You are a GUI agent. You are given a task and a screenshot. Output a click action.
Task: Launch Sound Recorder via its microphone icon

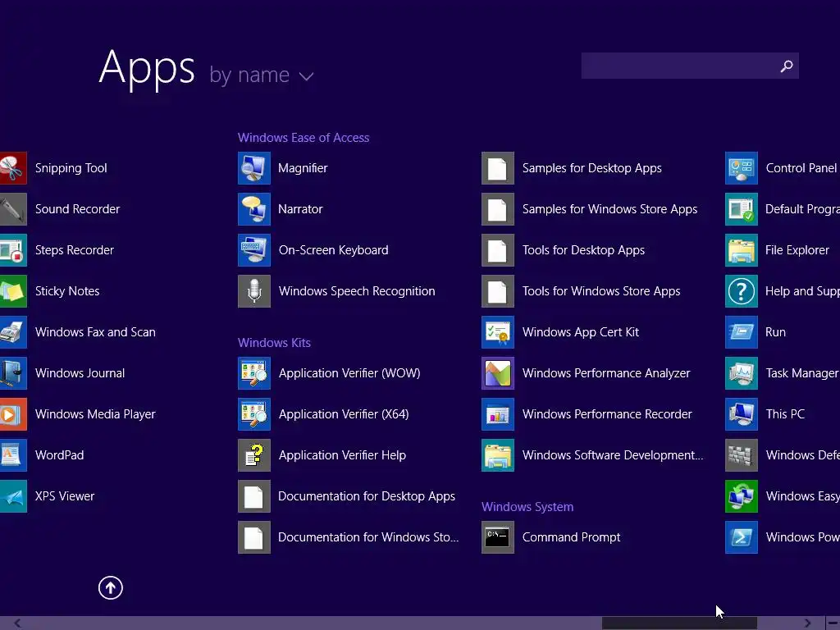[x=13, y=209]
